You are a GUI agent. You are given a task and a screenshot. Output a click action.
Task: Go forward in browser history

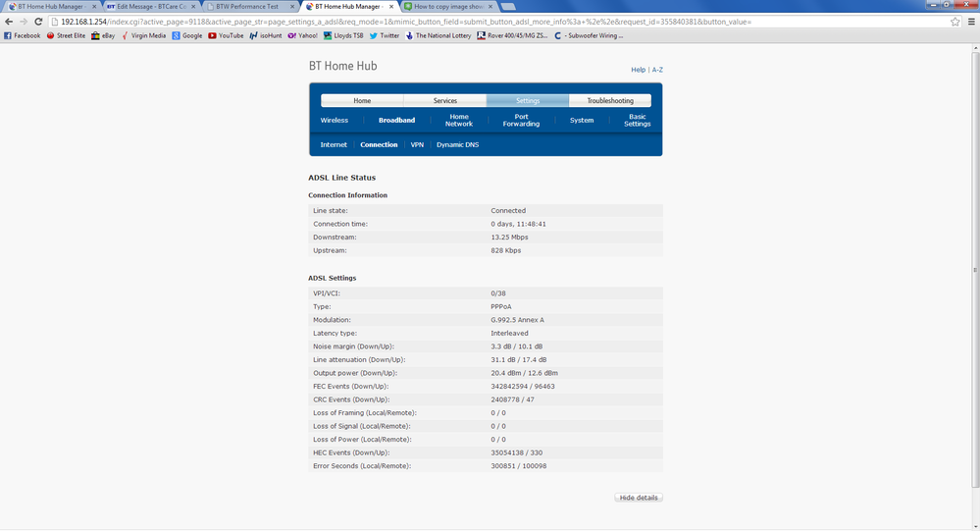click(x=24, y=22)
